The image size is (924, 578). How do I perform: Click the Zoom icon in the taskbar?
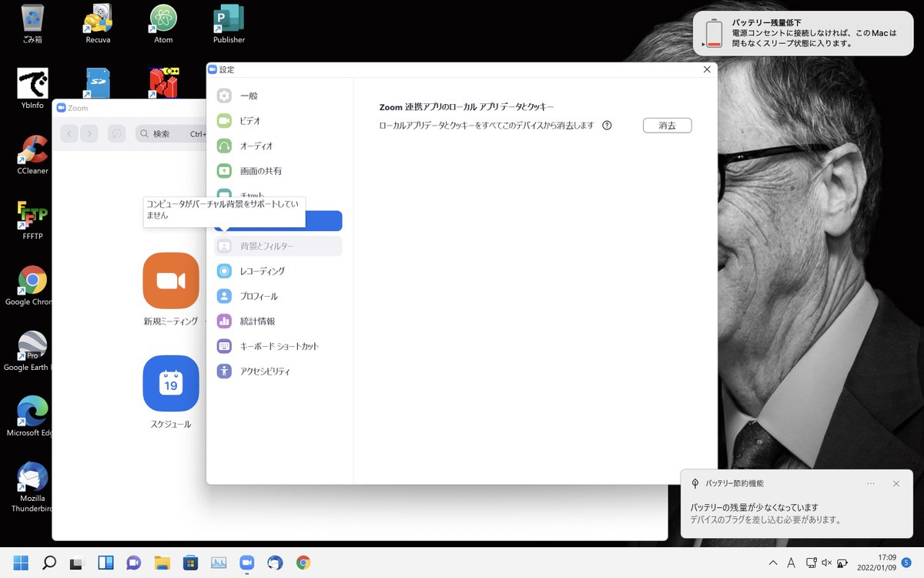(246, 563)
